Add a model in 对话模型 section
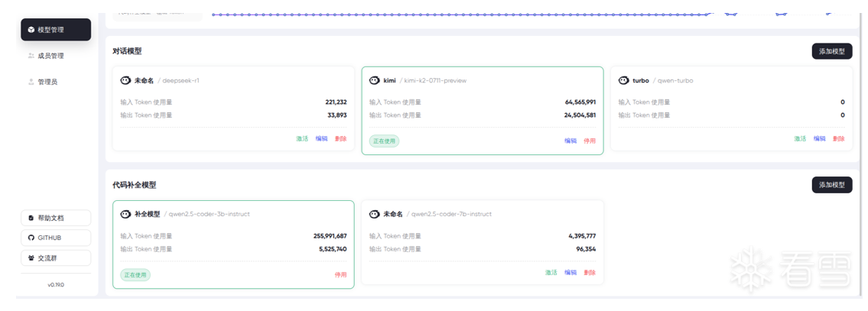868x311 pixels. (x=831, y=51)
